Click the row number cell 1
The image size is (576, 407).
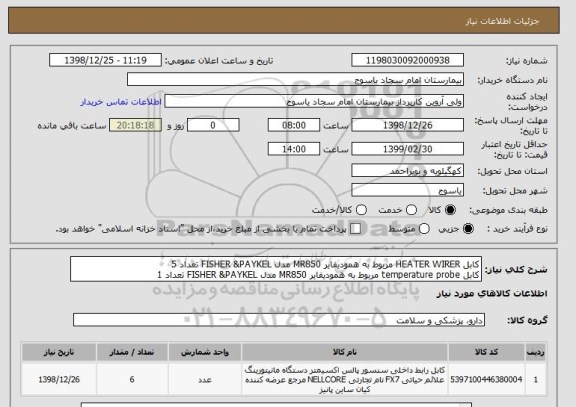point(536,379)
